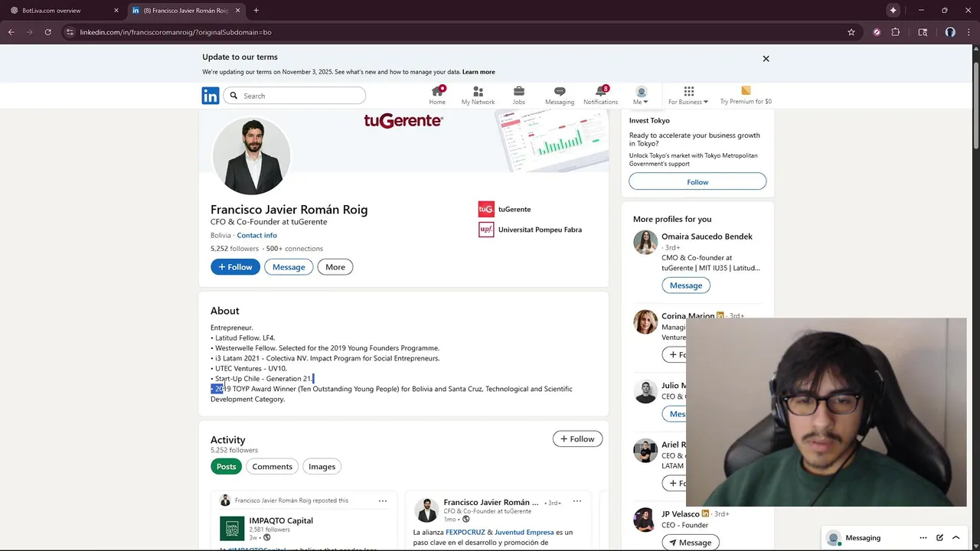This screenshot has height=551, width=980.
Task: Open Omaira Saucedo Bendek's profile
Action: [707, 236]
